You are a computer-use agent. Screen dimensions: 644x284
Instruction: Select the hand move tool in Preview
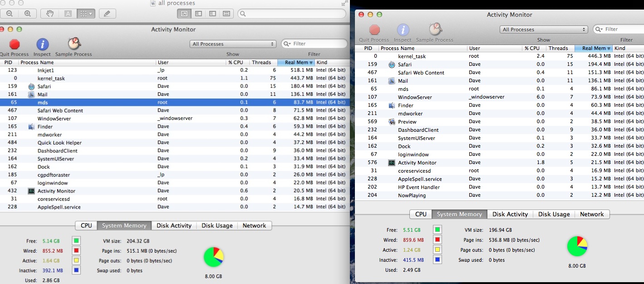[50, 14]
